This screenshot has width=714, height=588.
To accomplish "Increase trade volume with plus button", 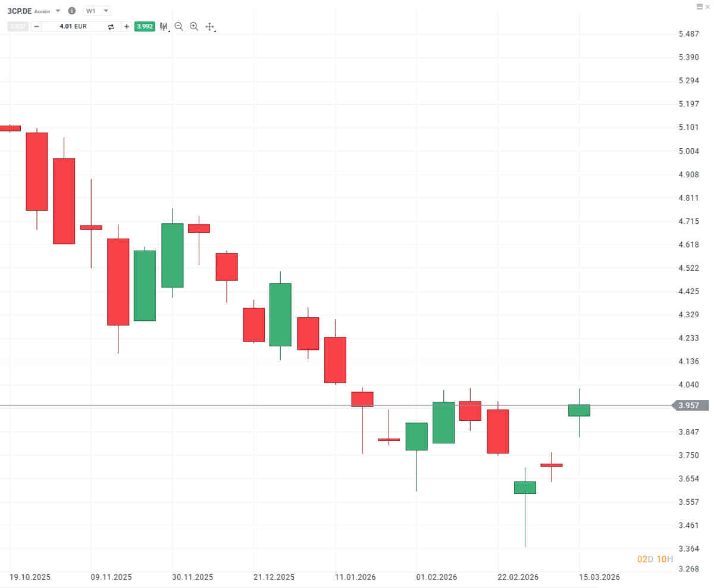I will click(x=126, y=26).
